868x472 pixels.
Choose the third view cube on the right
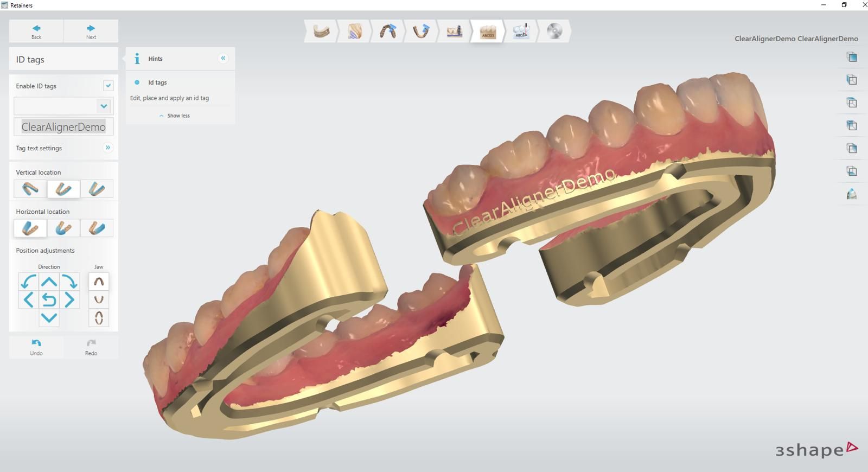(852, 103)
